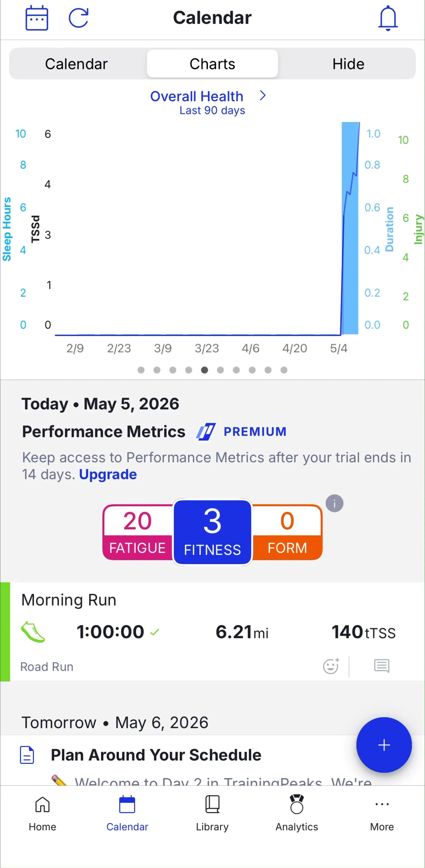Go to Home tab
The height and width of the screenshot is (868, 425).
(42, 813)
